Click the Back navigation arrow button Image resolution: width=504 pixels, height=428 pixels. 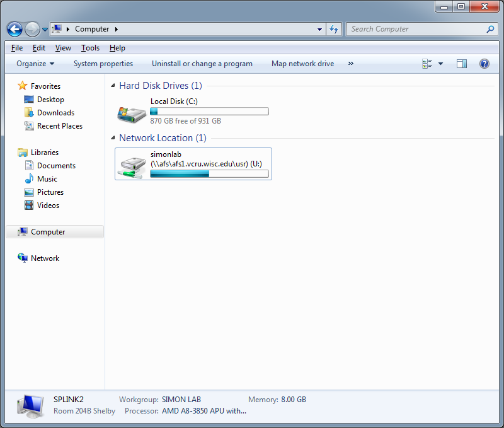click(x=14, y=29)
